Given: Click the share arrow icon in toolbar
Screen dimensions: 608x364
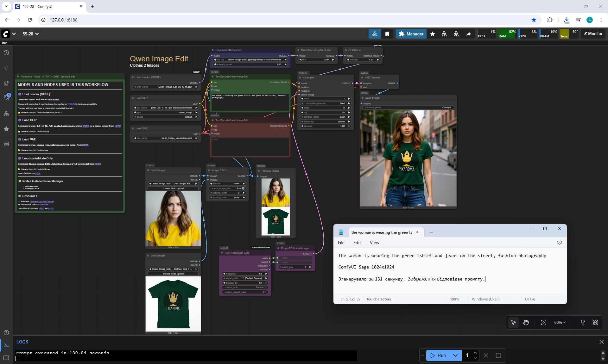Looking at the screenshot, I should coord(468,34).
